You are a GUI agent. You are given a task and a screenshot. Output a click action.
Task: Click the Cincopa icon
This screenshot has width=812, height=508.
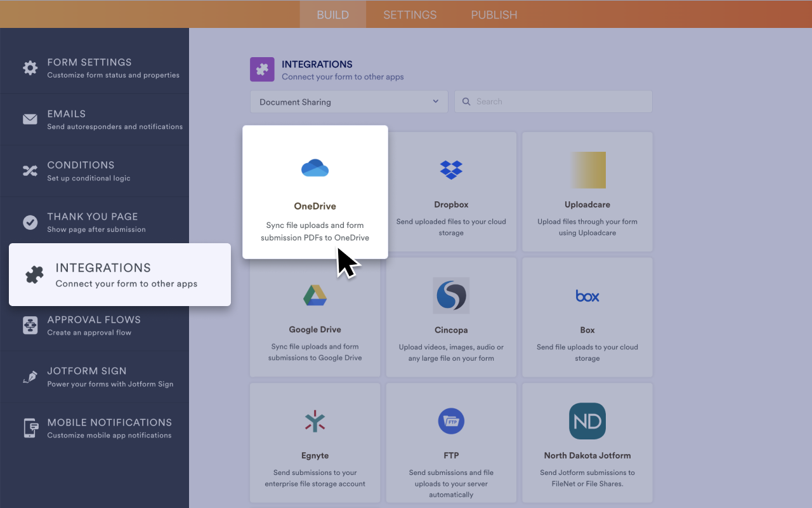pos(451,295)
